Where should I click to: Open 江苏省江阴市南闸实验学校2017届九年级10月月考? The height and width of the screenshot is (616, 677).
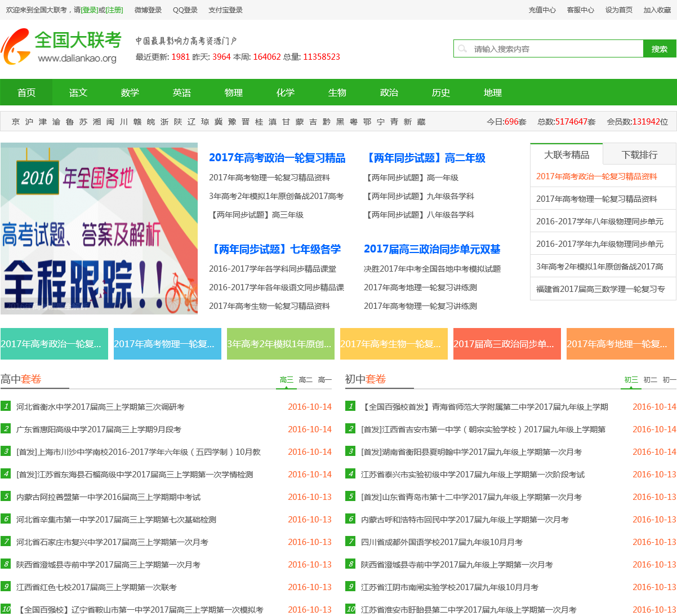(449, 587)
